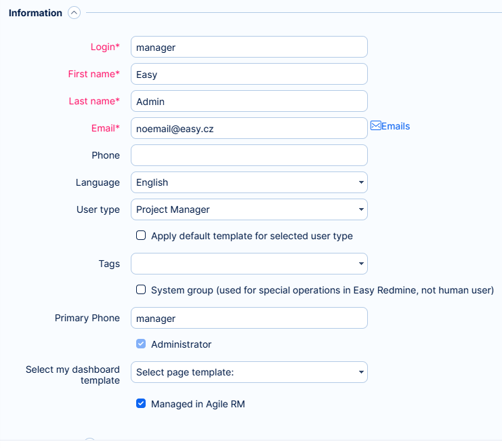Click the Primary Phone input field

[x=249, y=318]
